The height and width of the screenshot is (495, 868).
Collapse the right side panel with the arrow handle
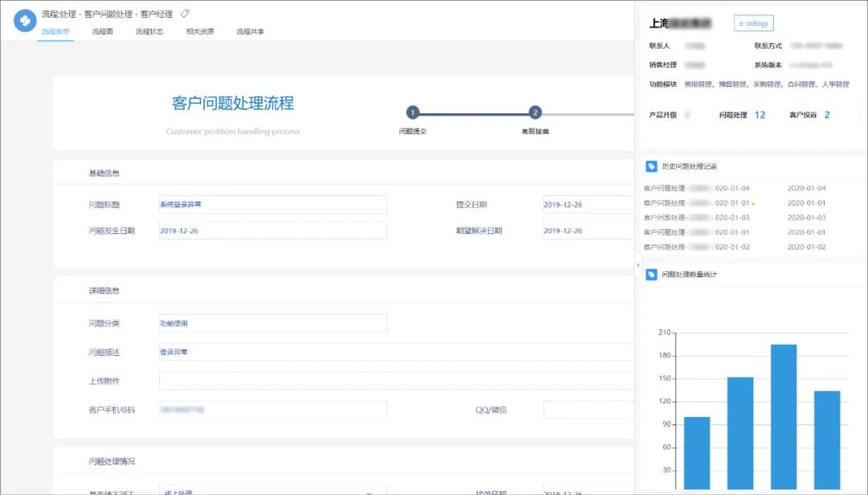(x=637, y=264)
